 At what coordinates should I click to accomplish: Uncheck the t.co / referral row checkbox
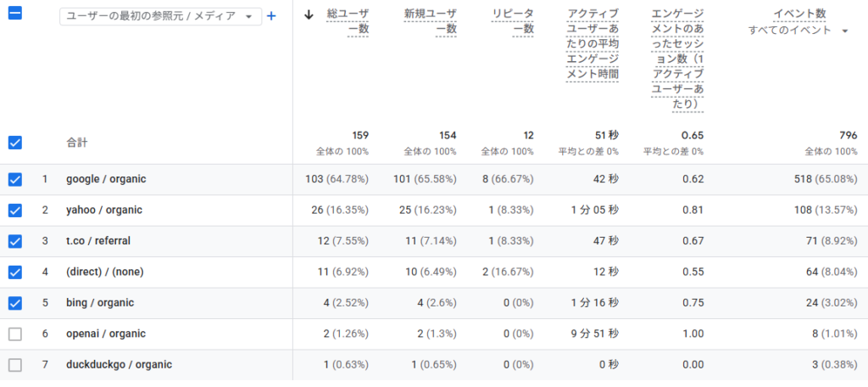(15, 241)
